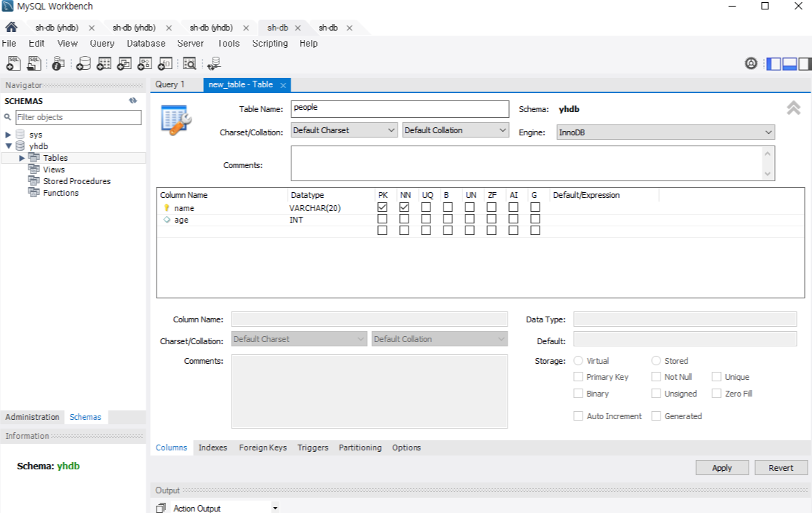Click diamond icon of age column
Screen dimensions: 812x513
167,220
